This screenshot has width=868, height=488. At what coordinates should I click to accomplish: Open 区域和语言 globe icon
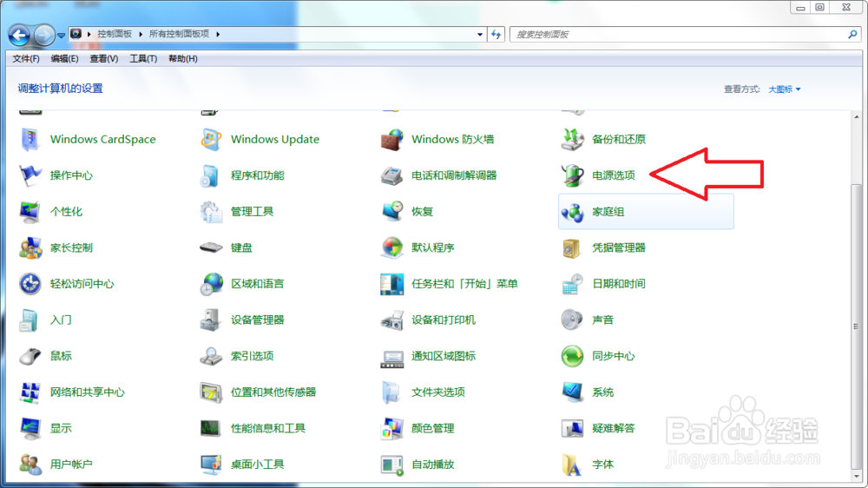(211, 284)
